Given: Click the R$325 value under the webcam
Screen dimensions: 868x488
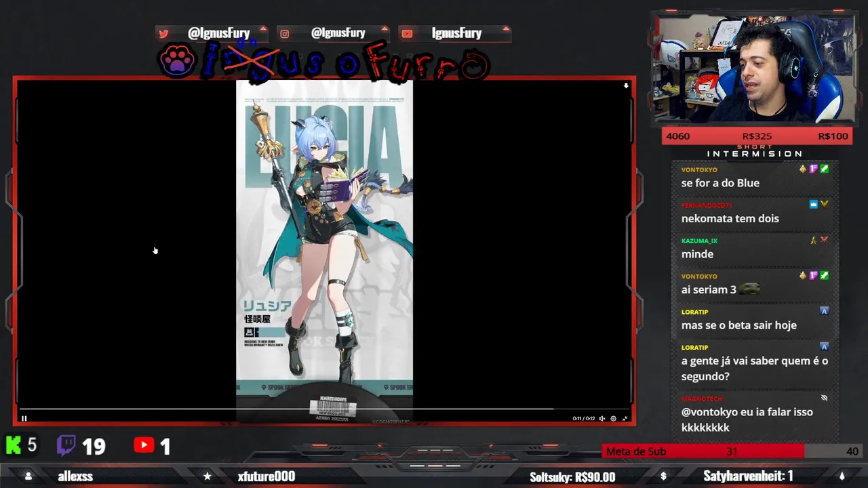Looking at the screenshot, I should pyautogui.click(x=757, y=136).
